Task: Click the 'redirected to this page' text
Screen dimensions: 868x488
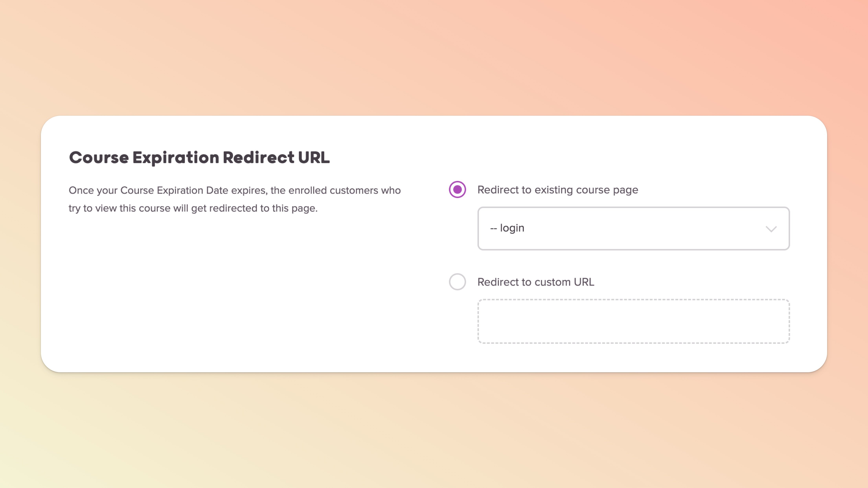Action: click(x=263, y=208)
